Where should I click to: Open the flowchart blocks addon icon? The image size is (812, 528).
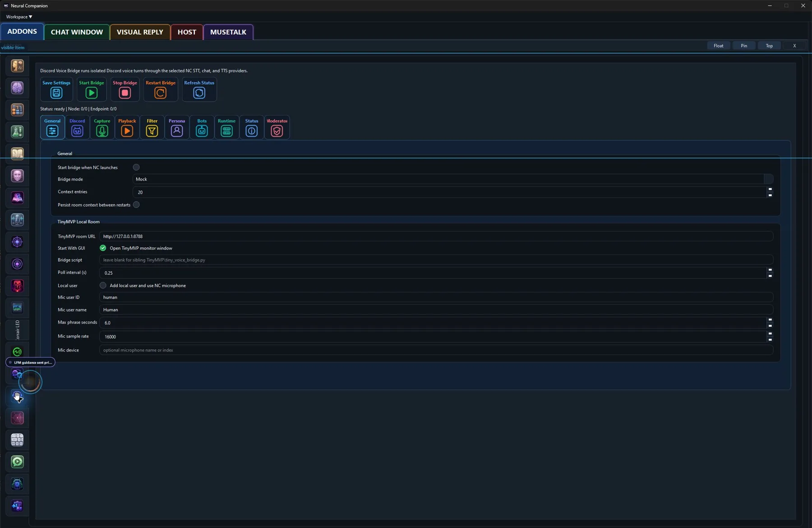click(17, 110)
